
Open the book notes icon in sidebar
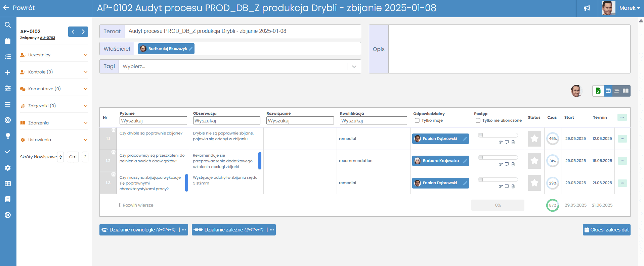coord(8,199)
